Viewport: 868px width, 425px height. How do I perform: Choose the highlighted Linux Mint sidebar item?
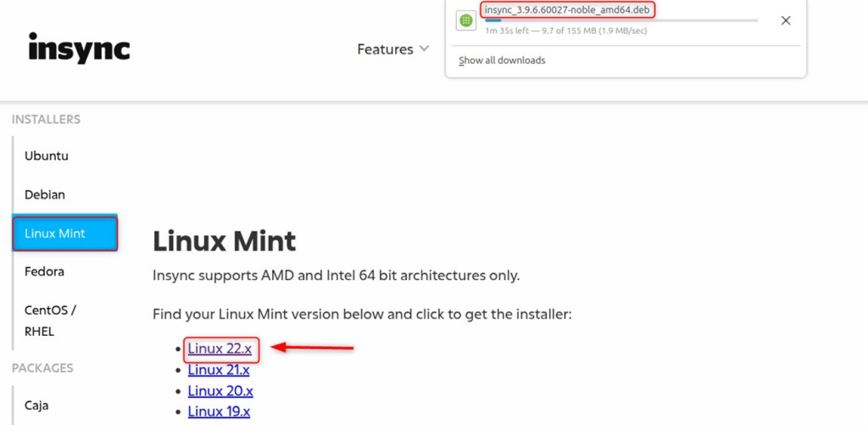pos(64,233)
